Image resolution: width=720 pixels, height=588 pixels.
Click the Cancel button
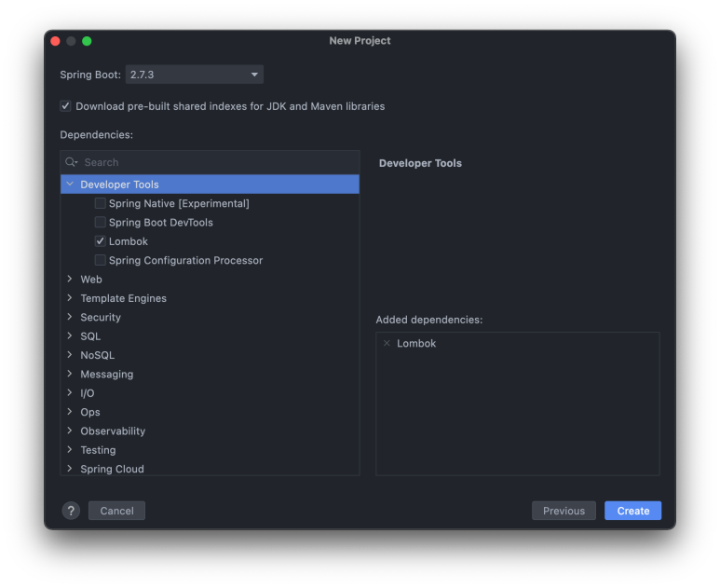pyautogui.click(x=116, y=511)
